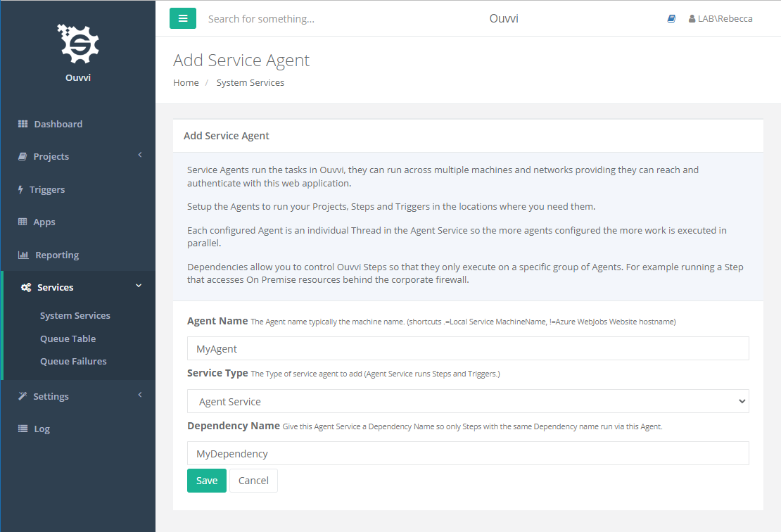Open the Projects menu label

(x=51, y=156)
